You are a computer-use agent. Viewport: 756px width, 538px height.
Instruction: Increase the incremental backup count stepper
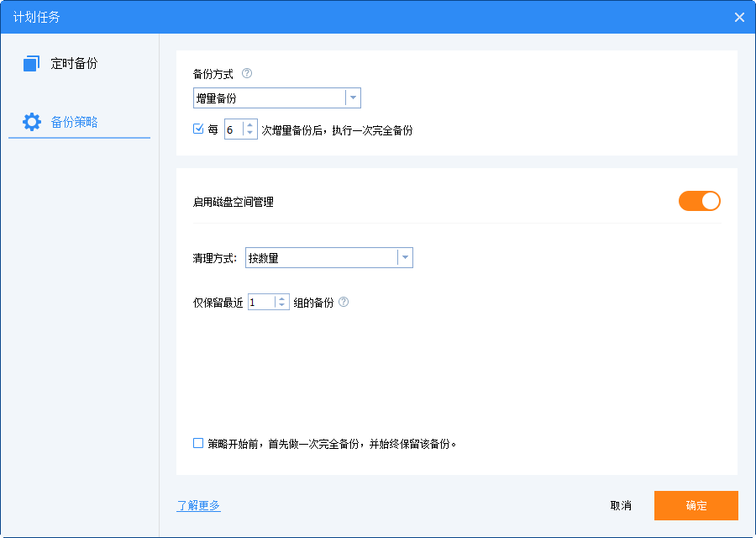tap(249, 126)
